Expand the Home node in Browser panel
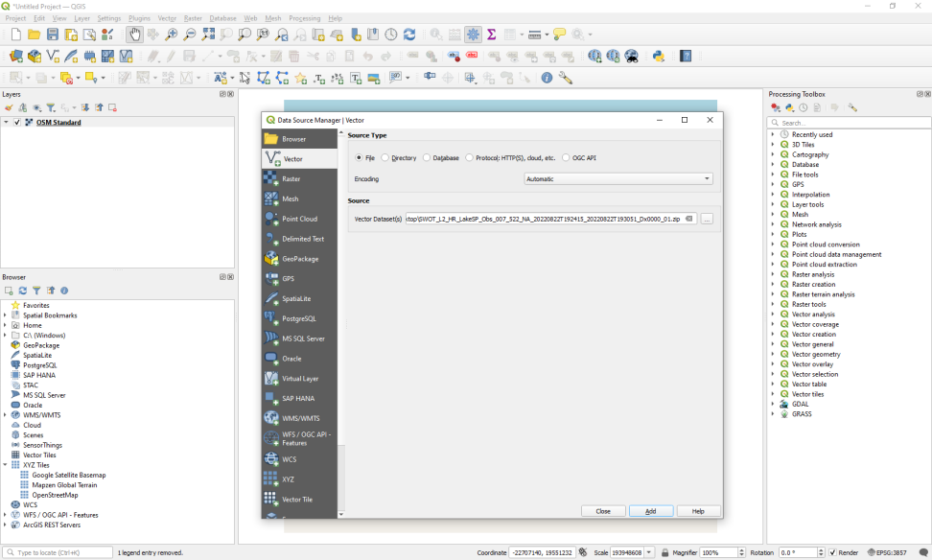Viewport: 932px width, 560px height. tap(6, 325)
